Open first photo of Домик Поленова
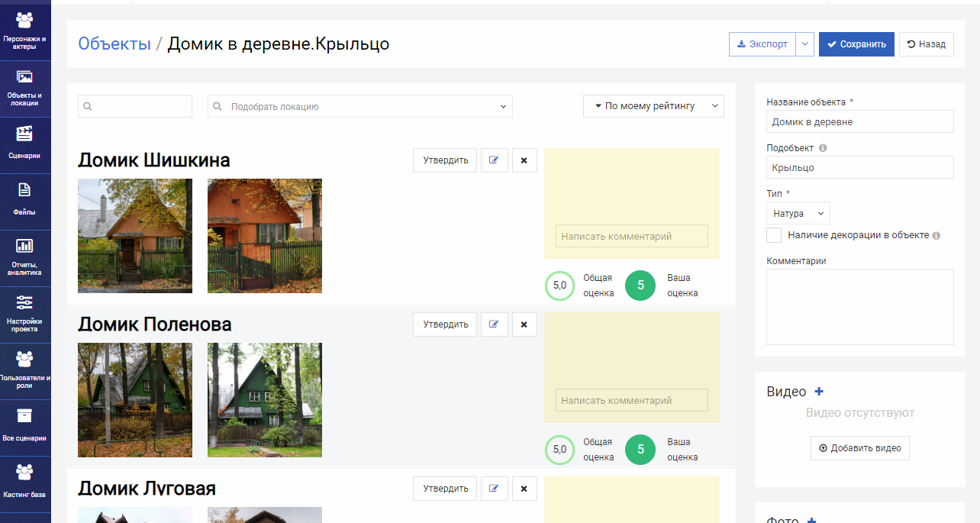The height and width of the screenshot is (523, 980). click(135, 400)
